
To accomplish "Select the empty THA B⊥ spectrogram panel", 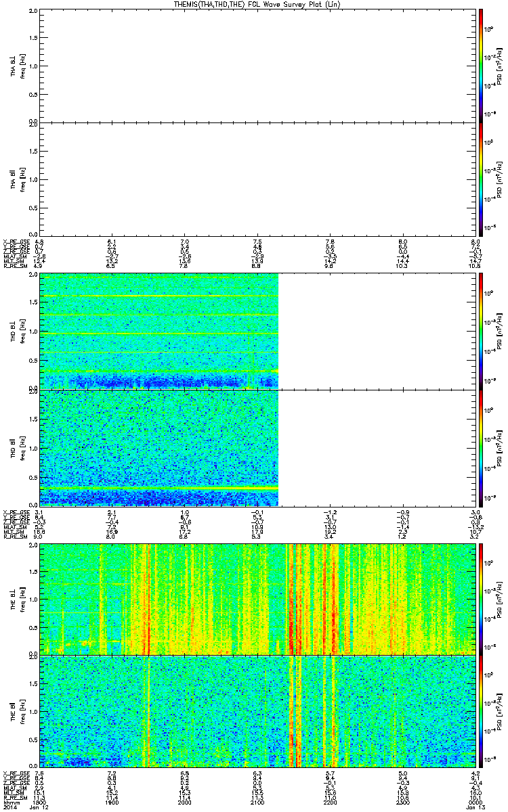I will tap(258, 66).
